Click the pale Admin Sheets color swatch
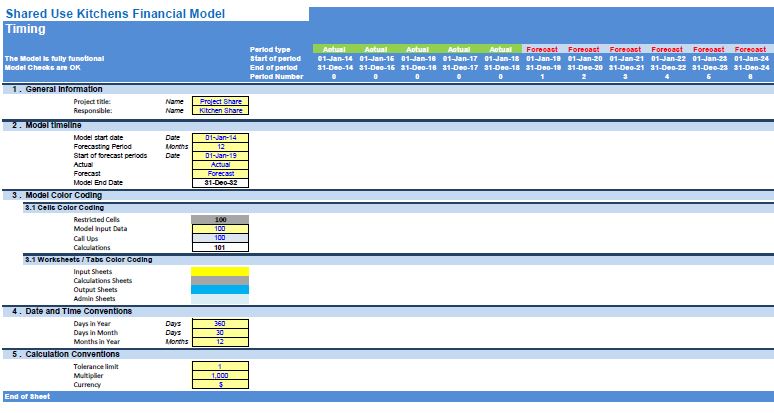The image size is (774, 413). (220, 299)
